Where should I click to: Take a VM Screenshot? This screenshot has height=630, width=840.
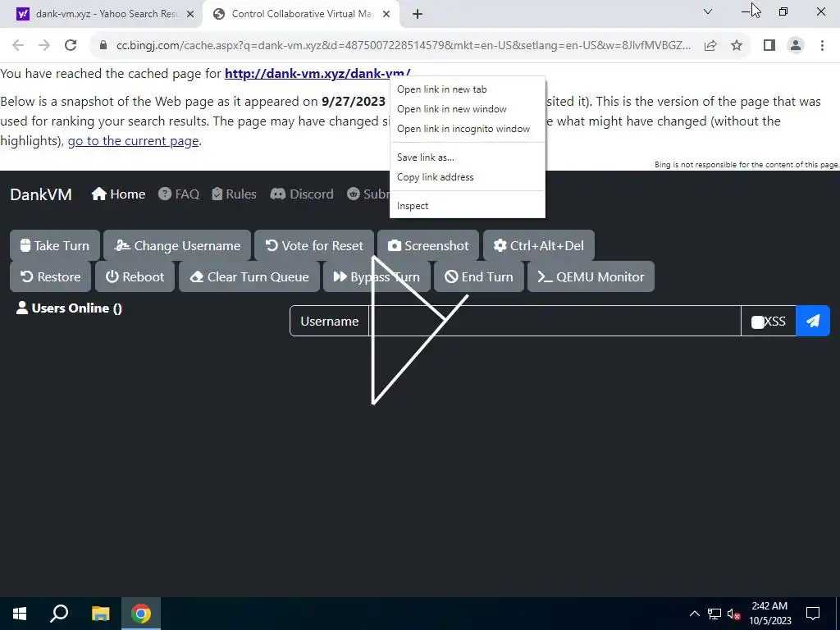pos(428,245)
